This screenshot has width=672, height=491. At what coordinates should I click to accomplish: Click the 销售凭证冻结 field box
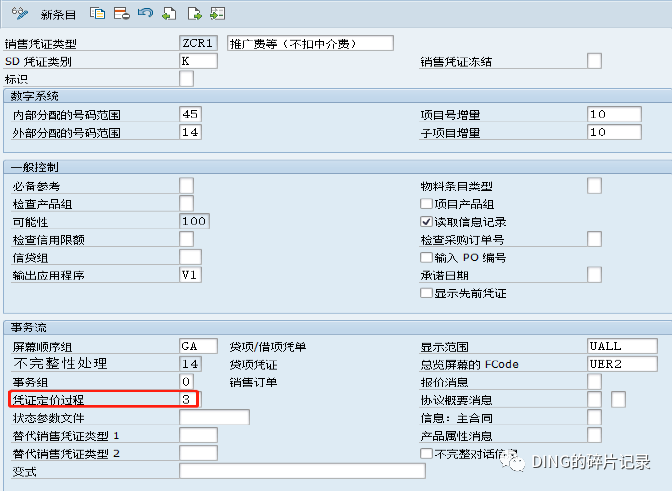pos(594,61)
